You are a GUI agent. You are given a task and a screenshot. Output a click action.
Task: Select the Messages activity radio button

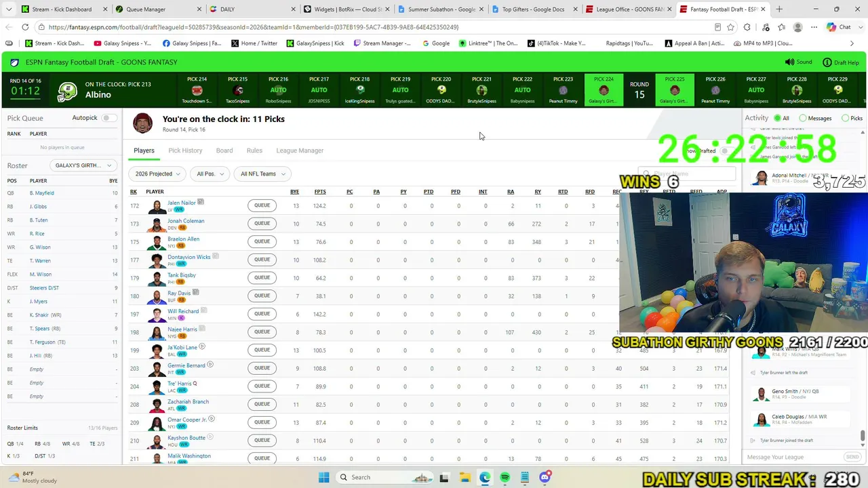pos(803,118)
